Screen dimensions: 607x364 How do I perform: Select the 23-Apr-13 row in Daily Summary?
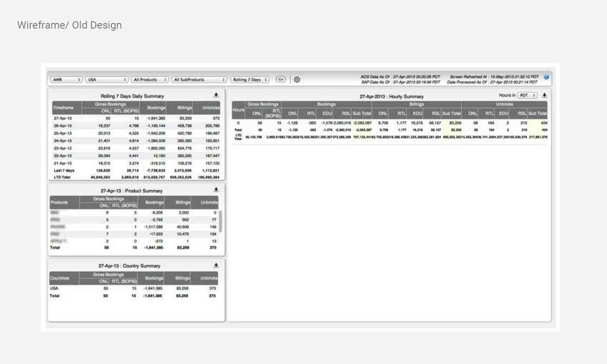tap(136, 148)
